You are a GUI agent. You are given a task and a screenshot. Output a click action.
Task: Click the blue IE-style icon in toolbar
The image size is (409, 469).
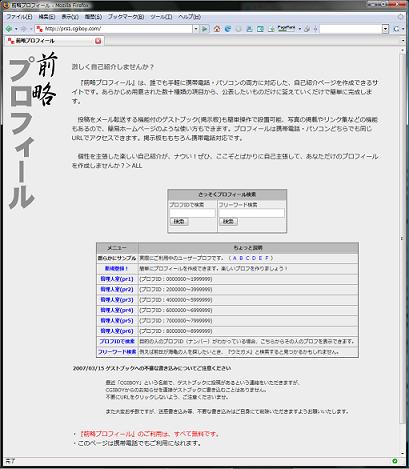pos(228,29)
